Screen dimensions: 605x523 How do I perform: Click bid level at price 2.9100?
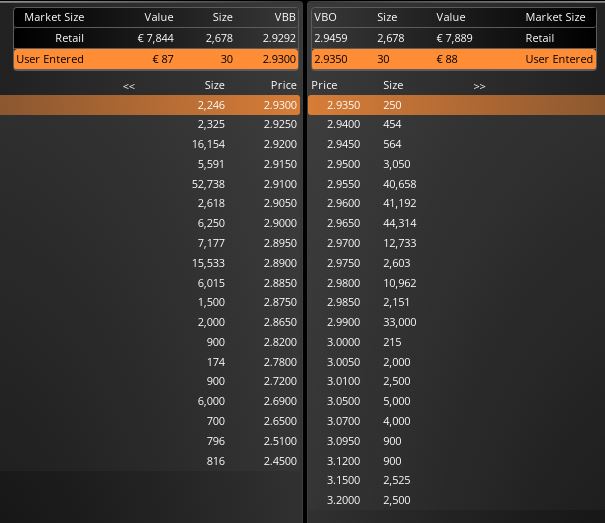[x=150, y=184]
